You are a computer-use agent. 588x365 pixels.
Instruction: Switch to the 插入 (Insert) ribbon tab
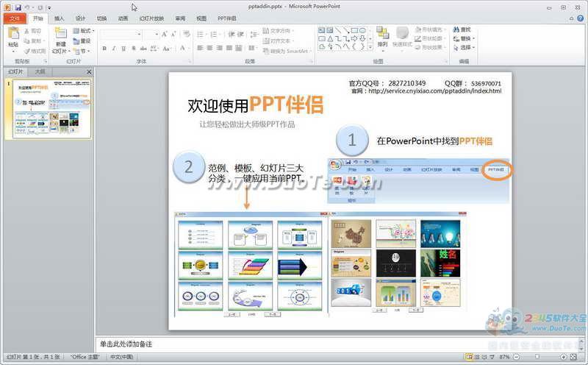coord(60,18)
